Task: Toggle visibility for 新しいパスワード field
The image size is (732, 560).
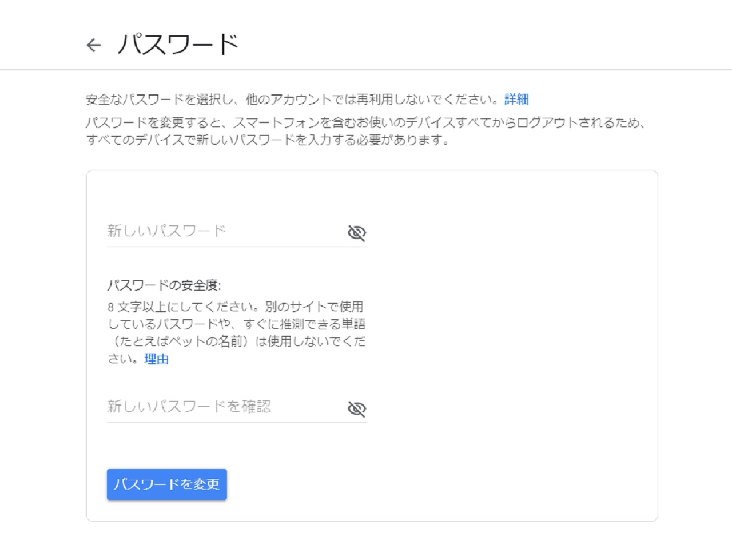Action: click(356, 233)
